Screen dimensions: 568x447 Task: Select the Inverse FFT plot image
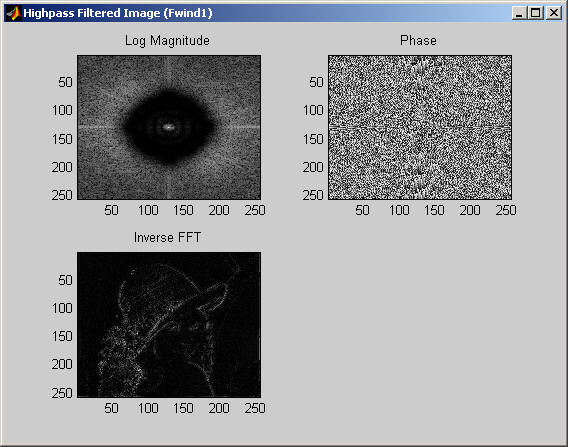point(169,325)
